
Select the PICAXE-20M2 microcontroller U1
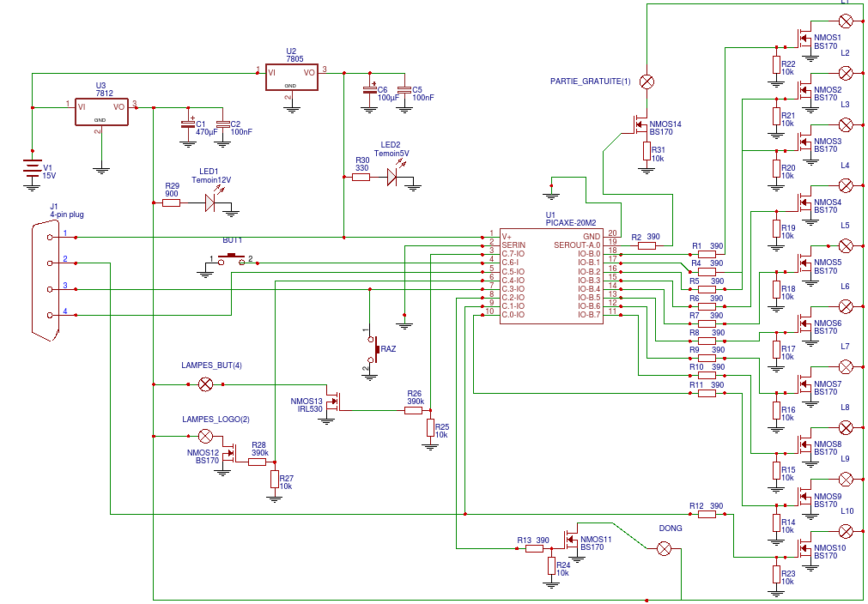551,276
